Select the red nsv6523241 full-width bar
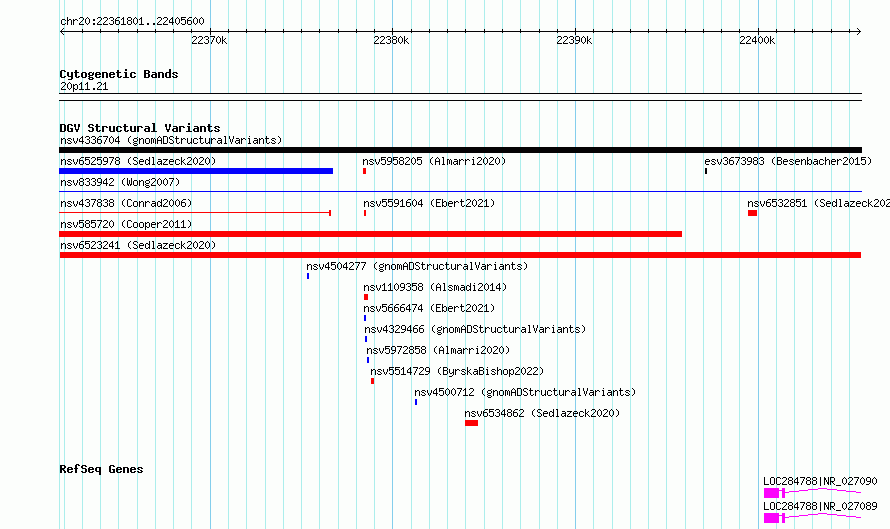The image size is (890, 529). (460, 255)
